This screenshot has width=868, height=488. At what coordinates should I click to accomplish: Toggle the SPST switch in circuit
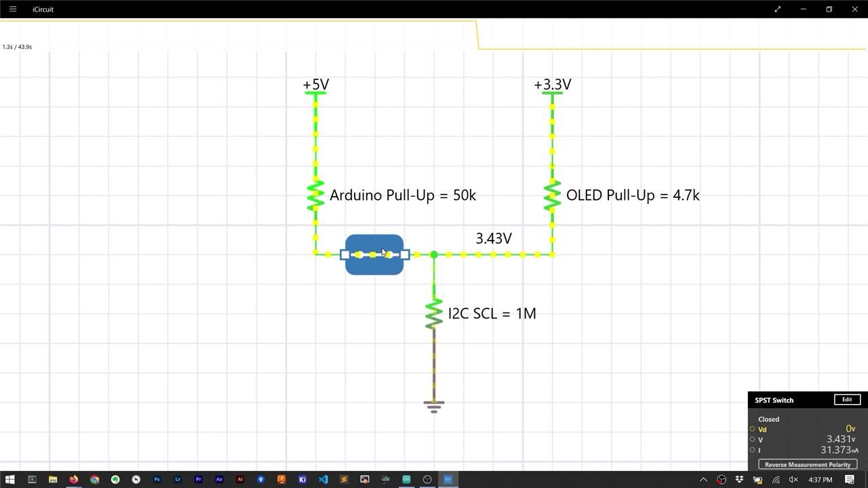(x=374, y=255)
